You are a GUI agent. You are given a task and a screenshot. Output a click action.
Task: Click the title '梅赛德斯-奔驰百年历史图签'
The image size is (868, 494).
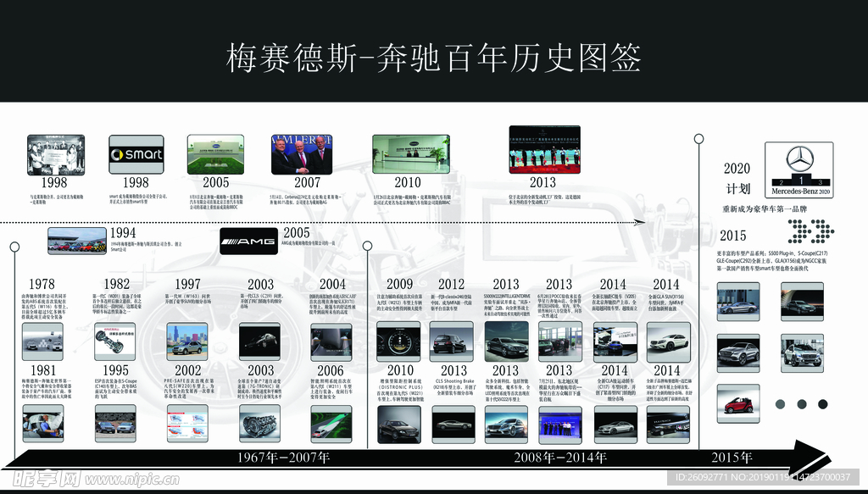pos(433,58)
